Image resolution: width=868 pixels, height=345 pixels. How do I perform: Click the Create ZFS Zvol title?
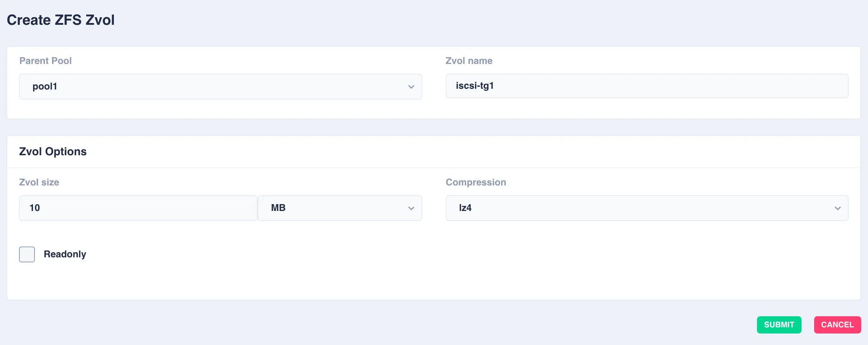point(60,20)
